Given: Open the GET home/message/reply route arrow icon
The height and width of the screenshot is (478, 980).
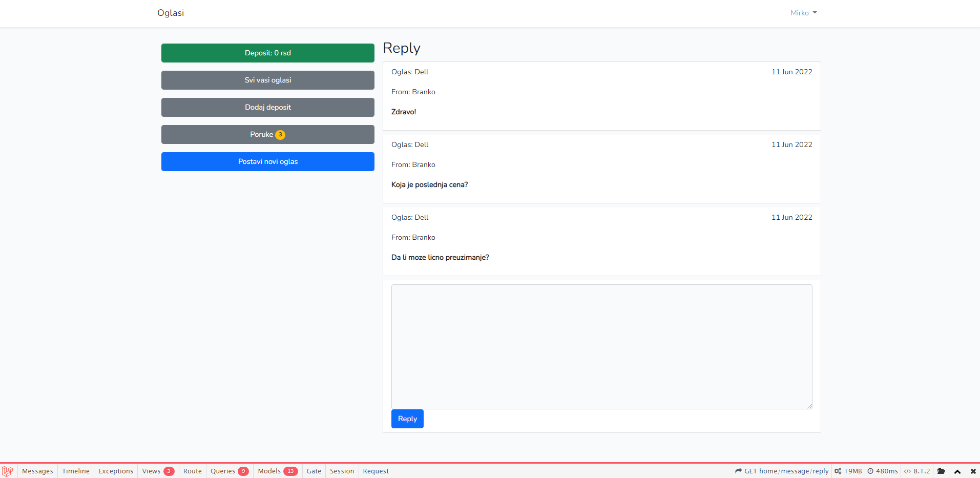Looking at the screenshot, I should 738,471.
